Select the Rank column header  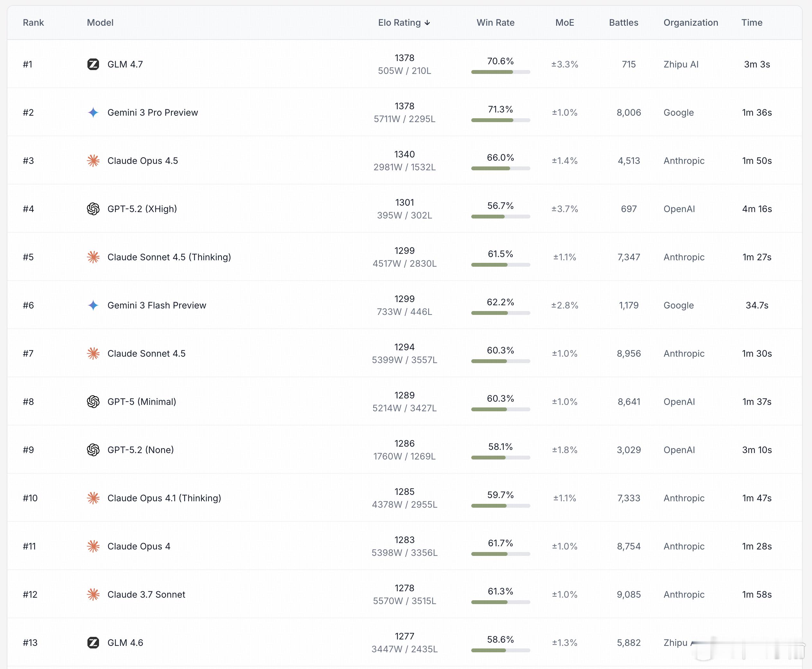tap(33, 23)
